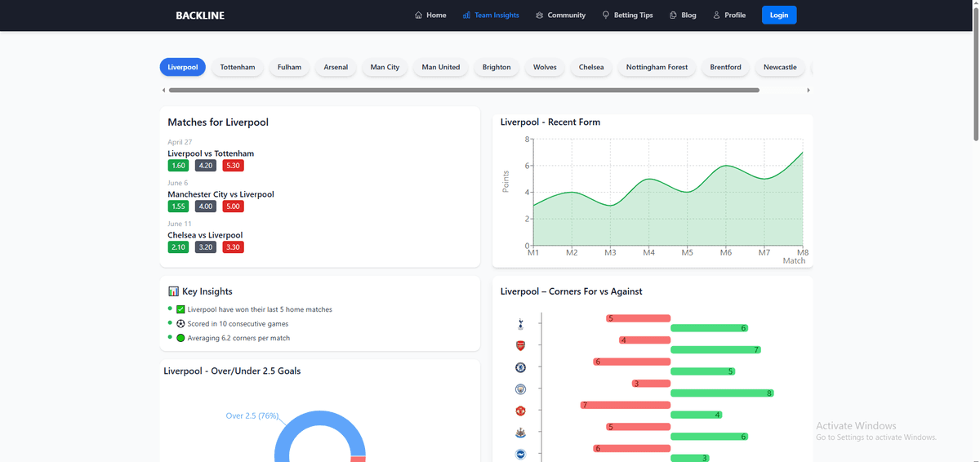Click the BACKLINE logo

point(200,16)
